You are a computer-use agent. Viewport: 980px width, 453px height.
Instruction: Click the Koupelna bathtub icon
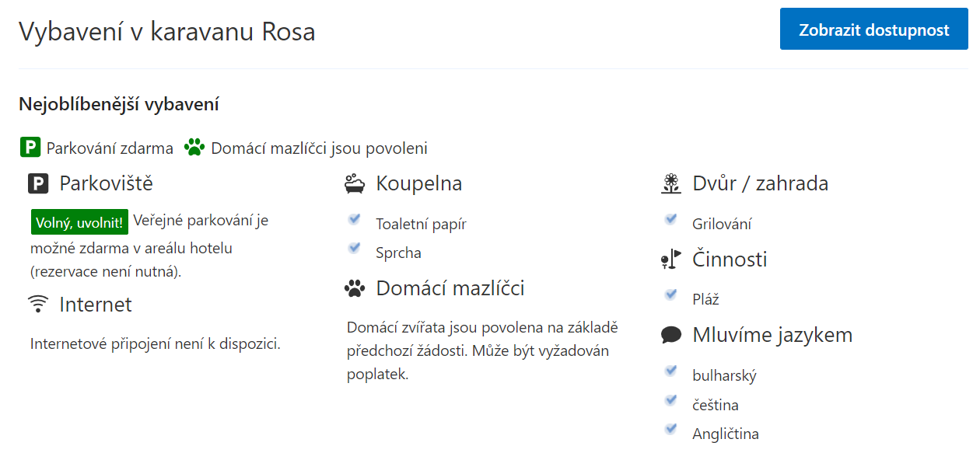click(355, 184)
